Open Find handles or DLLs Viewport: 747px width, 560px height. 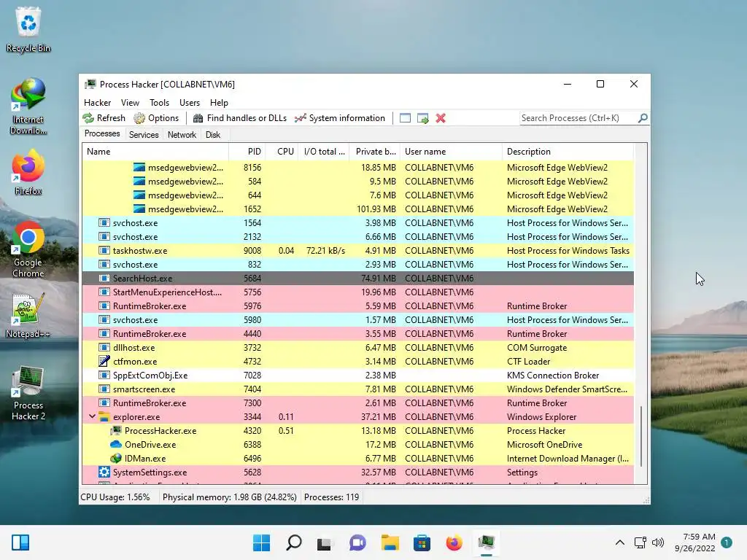pos(240,118)
